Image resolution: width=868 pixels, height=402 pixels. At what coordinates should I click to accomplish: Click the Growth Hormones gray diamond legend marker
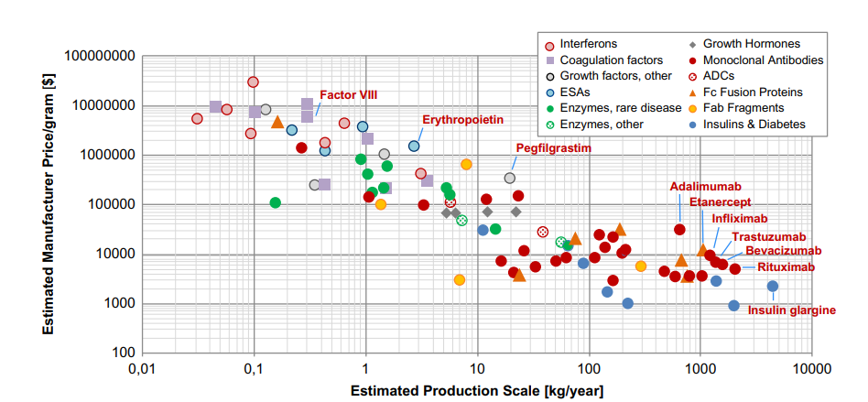point(694,44)
